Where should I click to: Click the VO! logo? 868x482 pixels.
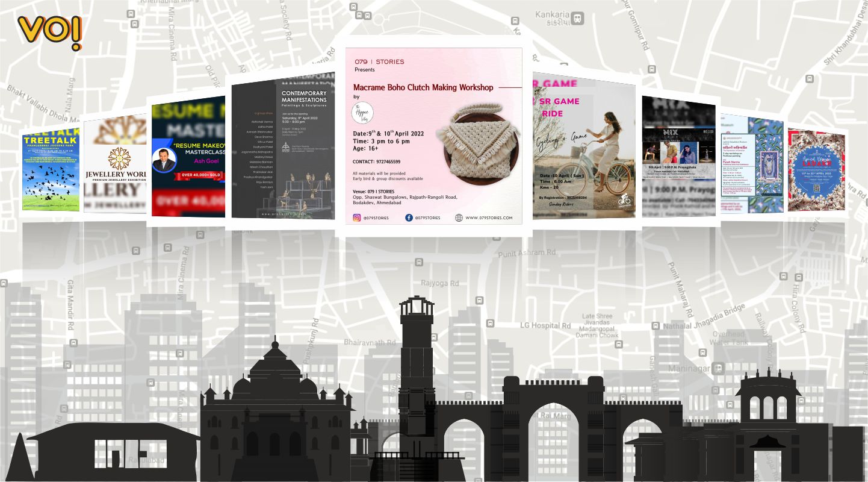[49, 32]
